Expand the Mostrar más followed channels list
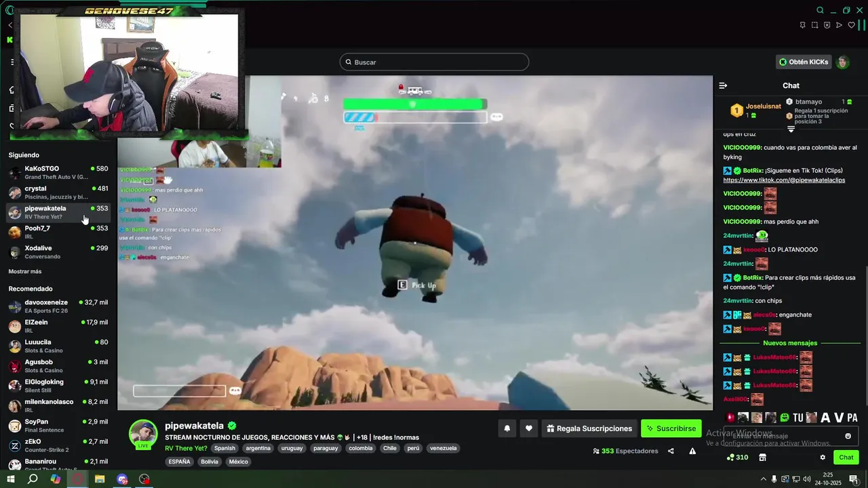This screenshot has height=488, width=868. click(x=25, y=271)
